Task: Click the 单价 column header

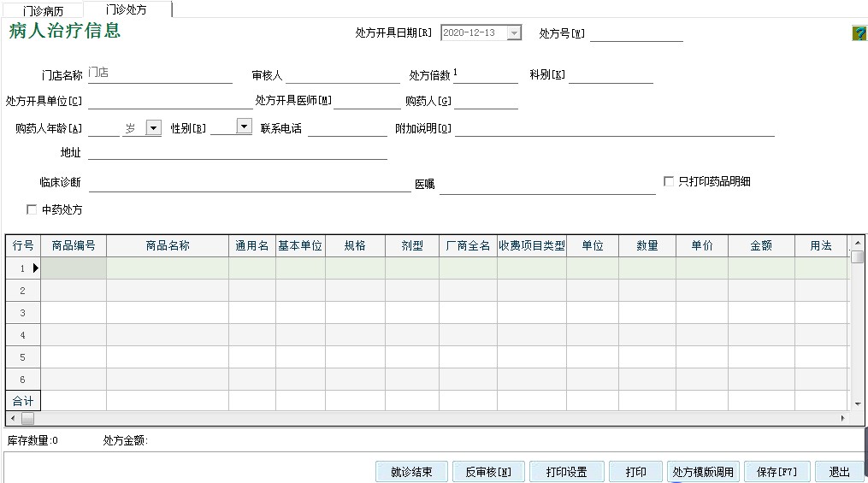Action: pos(702,245)
